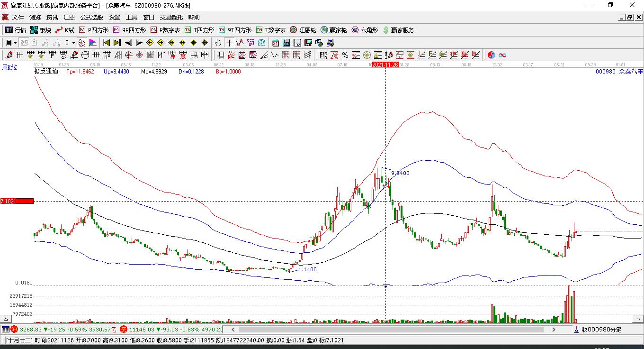Screen dimensions: 644x349
Task: Open the P数字表 tool
Action: tap(165, 30)
